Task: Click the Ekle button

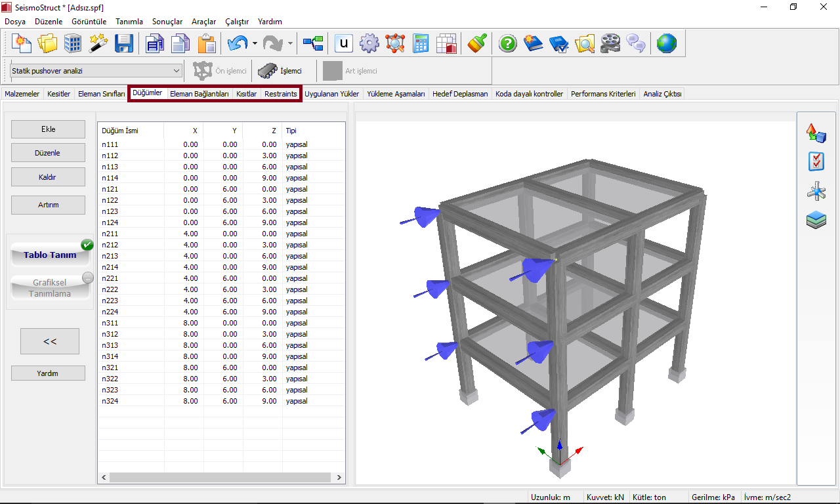Action: coord(48,129)
